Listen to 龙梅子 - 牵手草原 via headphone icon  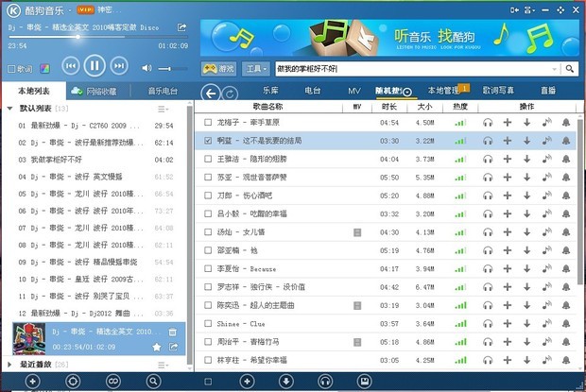click(x=488, y=123)
